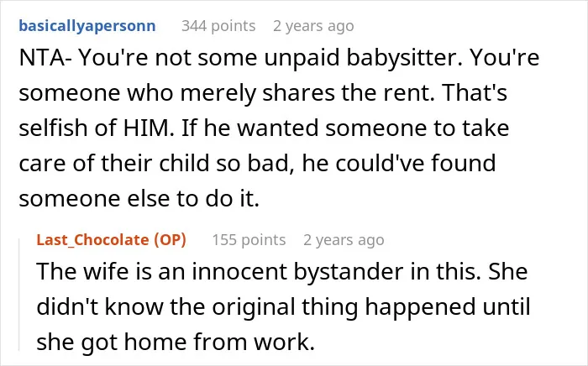Screen dimensions: 588x366
Task: Click the 344 points score
Action: tap(218, 26)
